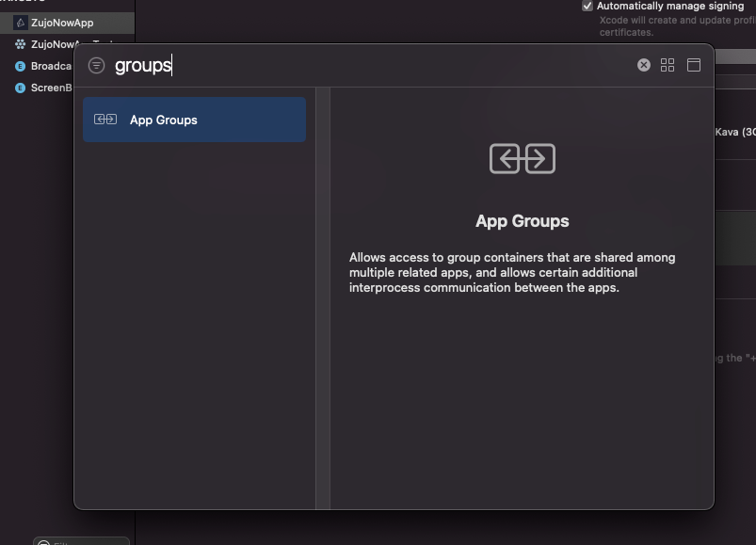This screenshot has width=756, height=545.
Task: Select the ScreenB extension E icon
Action: 23,88
